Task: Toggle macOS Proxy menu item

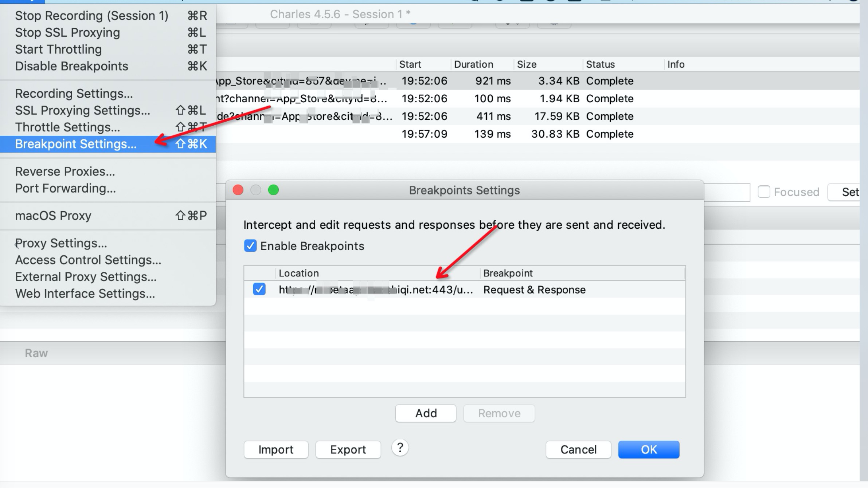Action: pyautogui.click(x=53, y=216)
